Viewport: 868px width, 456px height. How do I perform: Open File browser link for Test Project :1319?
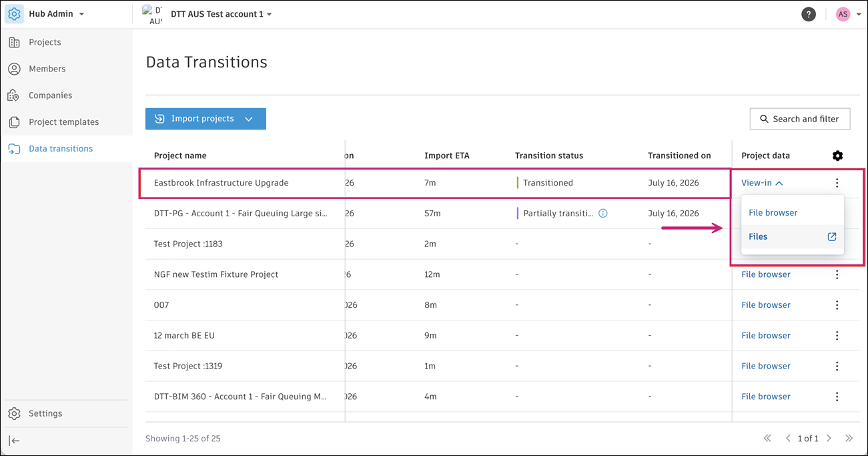click(x=766, y=366)
